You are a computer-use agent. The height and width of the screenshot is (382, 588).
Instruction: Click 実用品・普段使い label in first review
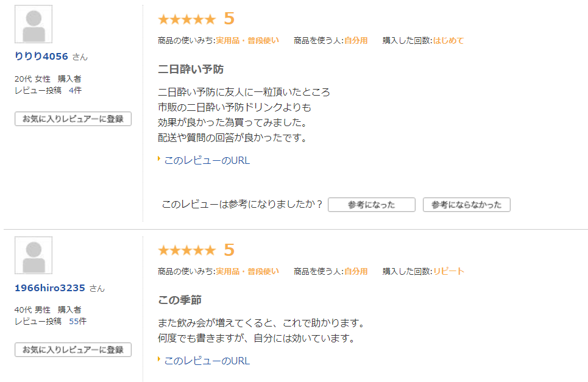pyautogui.click(x=247, y=41)
